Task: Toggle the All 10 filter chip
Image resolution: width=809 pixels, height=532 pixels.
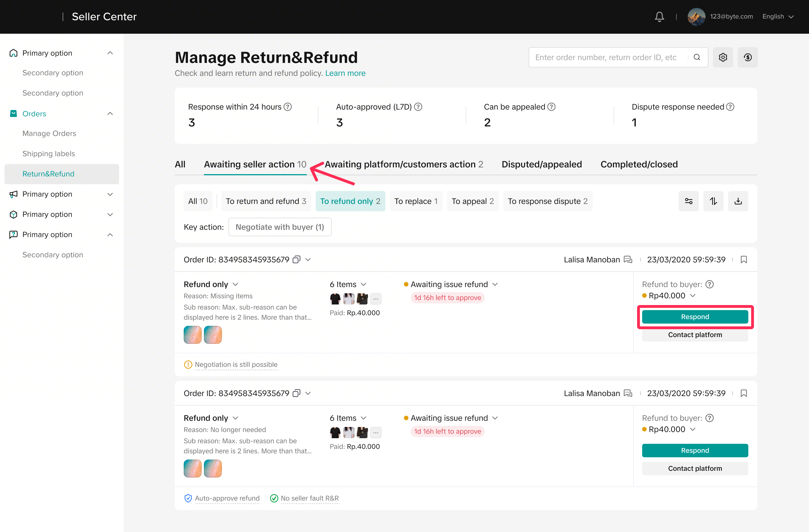Action: (198, 201)
